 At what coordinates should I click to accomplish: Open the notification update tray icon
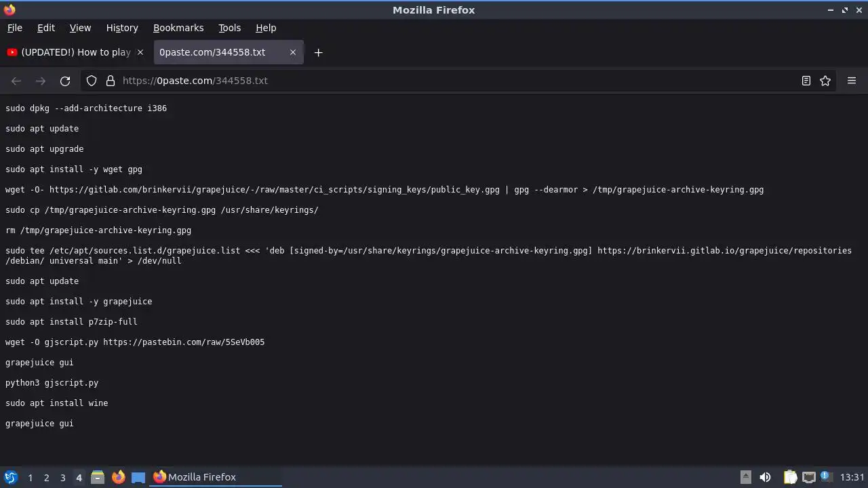click(x=826, y=476)
